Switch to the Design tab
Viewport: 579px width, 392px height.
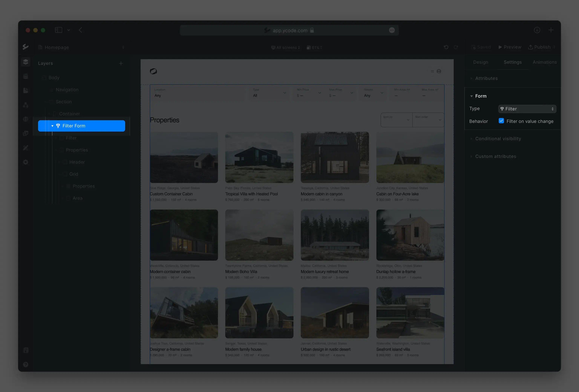[481, 62]
